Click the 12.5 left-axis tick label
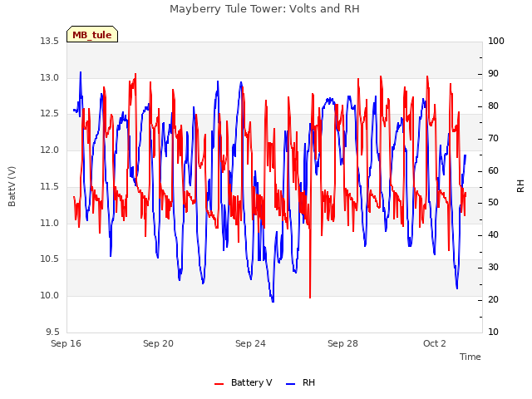Image resolution: width=532 pixels, height=399 pixels. 50,114
